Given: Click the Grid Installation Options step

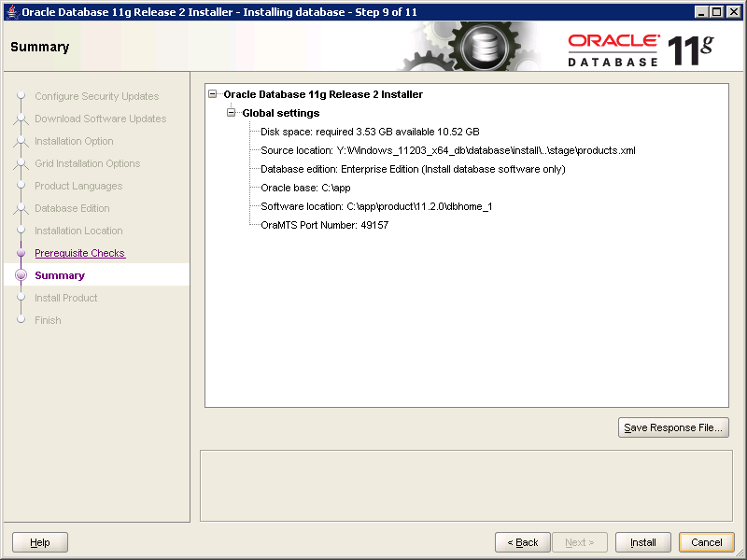Looking at the screenshot, I should 87,163.
